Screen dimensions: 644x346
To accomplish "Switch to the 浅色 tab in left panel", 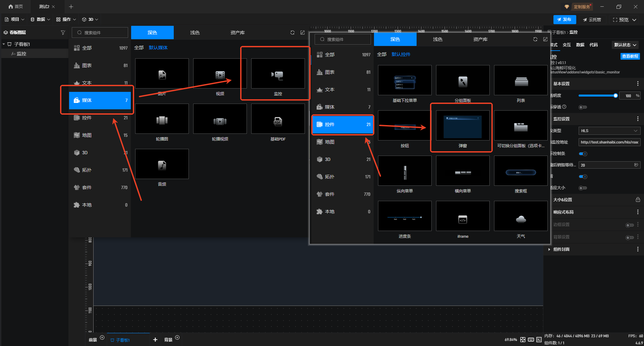I will pos(195,33).
